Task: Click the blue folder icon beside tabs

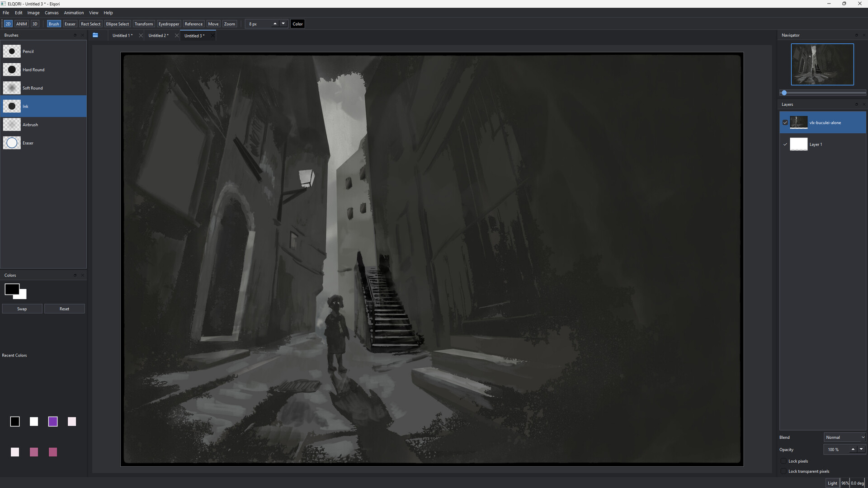Action: coord(95,35)
